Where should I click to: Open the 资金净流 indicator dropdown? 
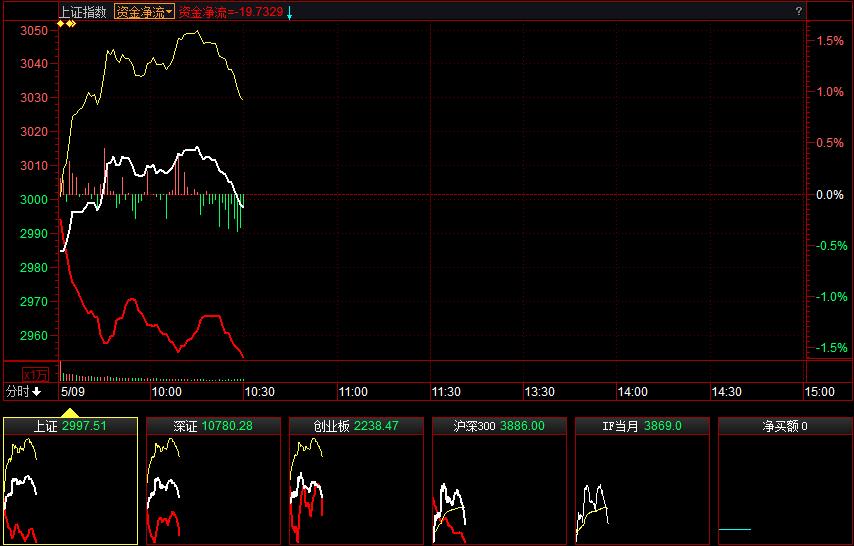point(144,12)
